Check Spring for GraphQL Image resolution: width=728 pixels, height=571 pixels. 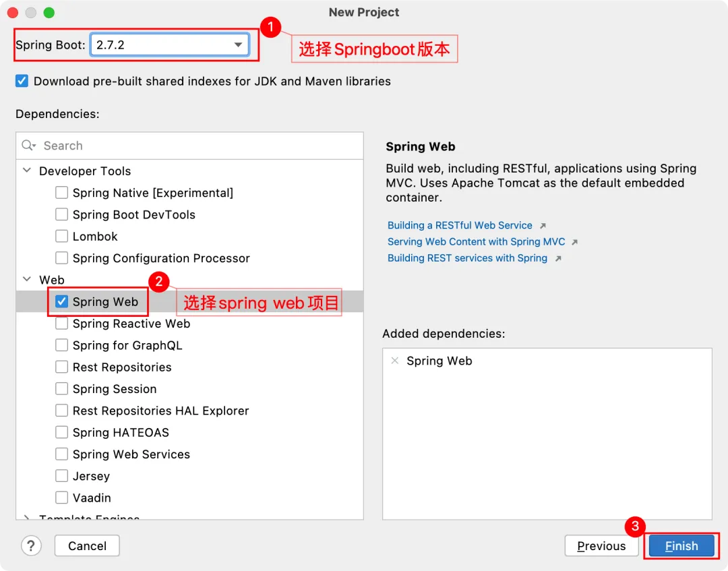point(62,345)
